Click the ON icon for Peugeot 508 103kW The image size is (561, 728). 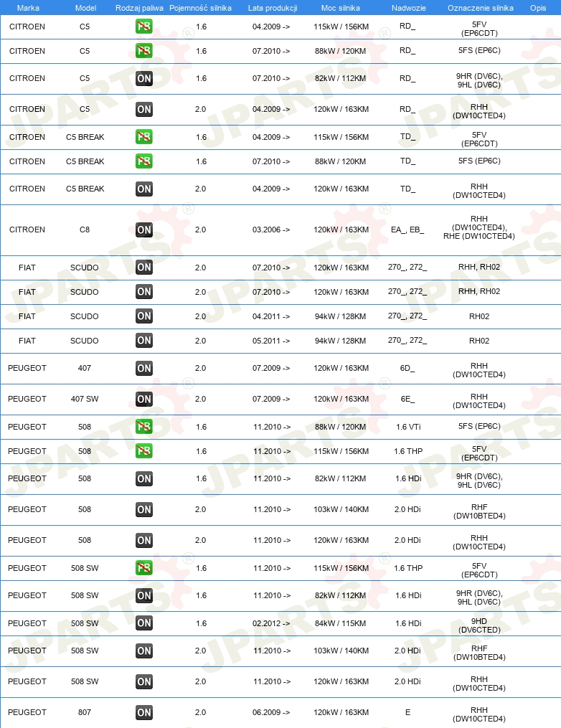coord(144,509)
